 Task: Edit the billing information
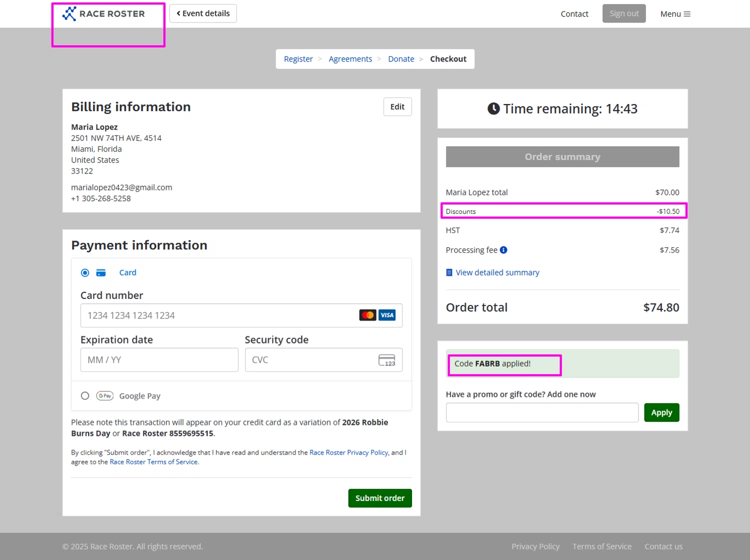397,106
